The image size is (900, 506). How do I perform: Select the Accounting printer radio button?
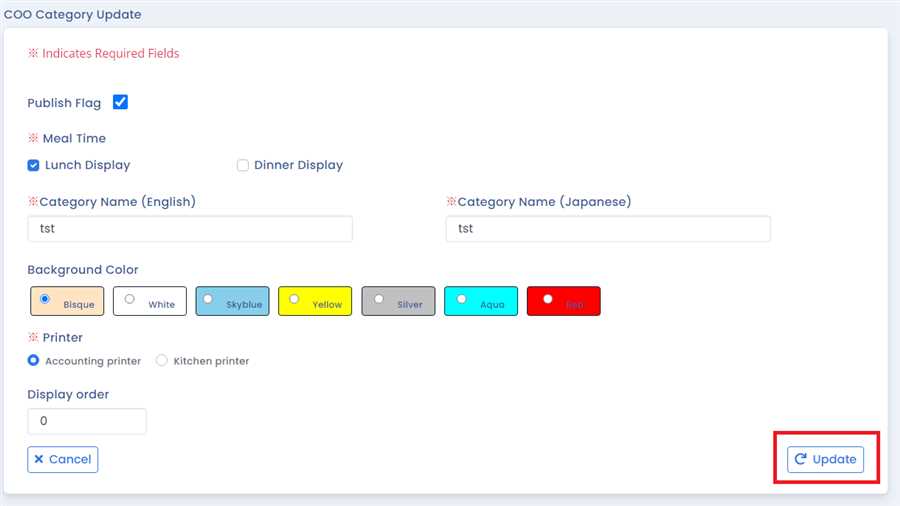coord(34,360)
